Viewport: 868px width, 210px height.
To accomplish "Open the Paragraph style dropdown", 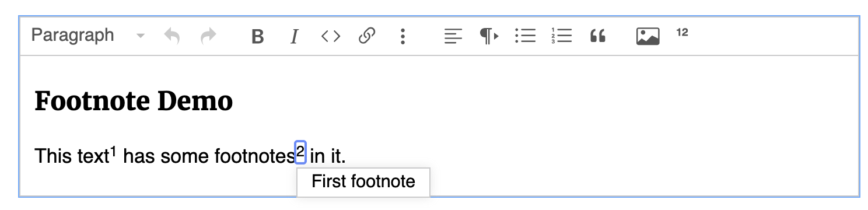I will click(x=87, y=36).
